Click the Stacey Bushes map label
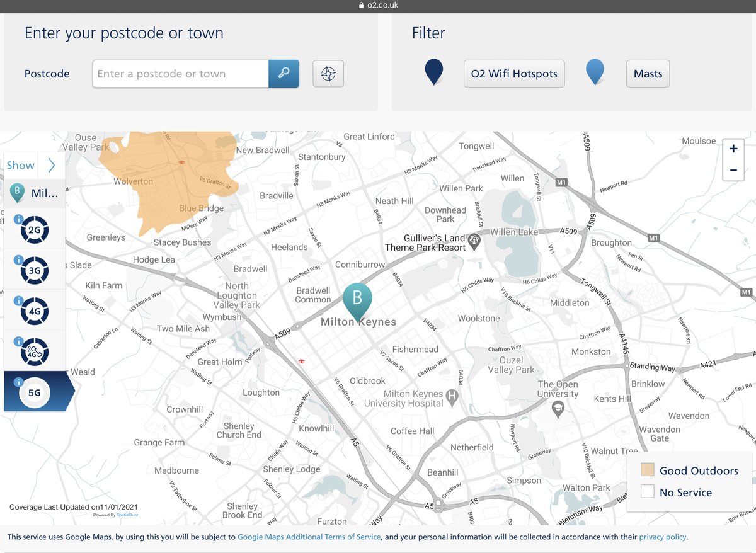Screen dimensions: 756x553 183,242
